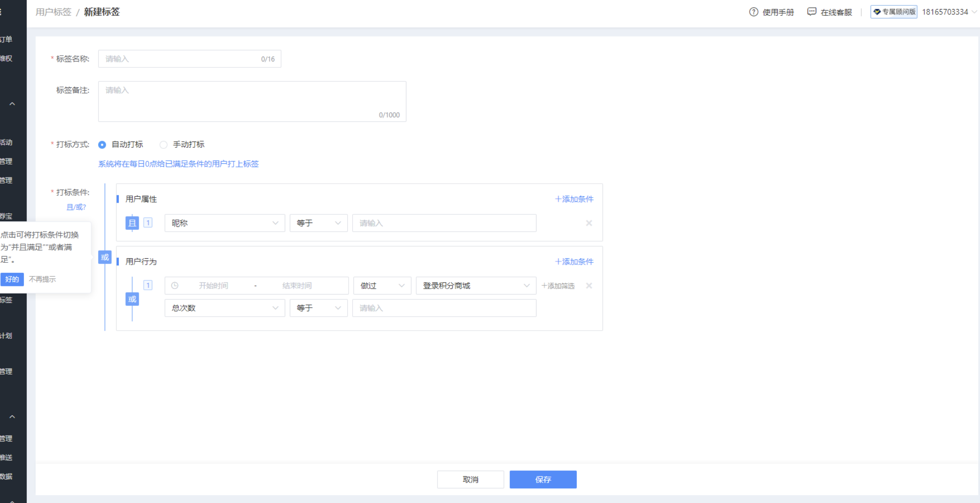Click the exclusive advisor edition badge
The height and width of the screenshot is (503, 980).
(894, 12)
